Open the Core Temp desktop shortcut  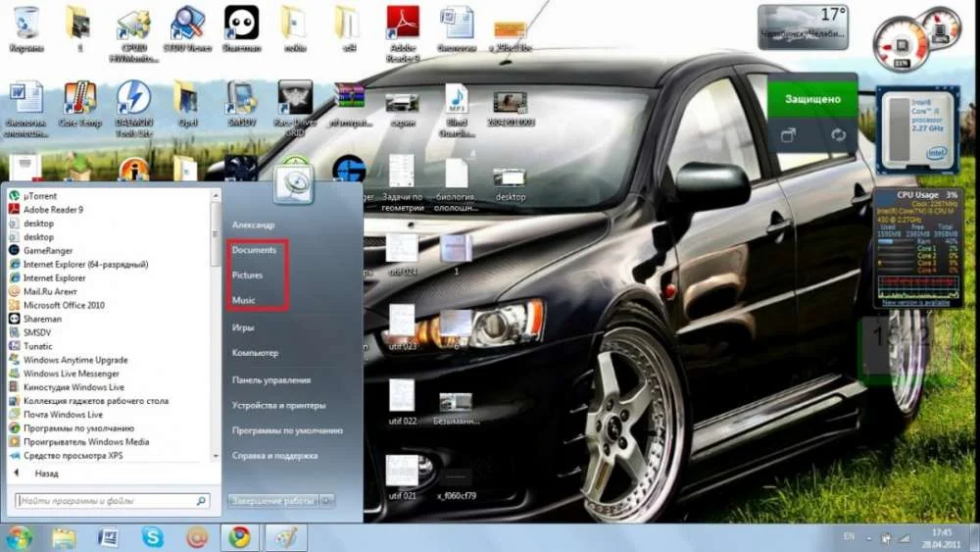pyautogui.click(x=80, y=103)
